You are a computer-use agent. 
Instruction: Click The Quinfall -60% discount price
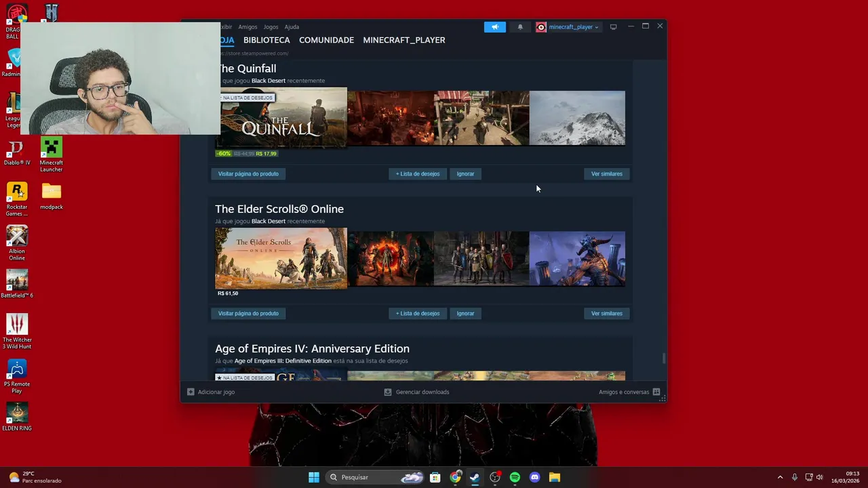point(247,154)
